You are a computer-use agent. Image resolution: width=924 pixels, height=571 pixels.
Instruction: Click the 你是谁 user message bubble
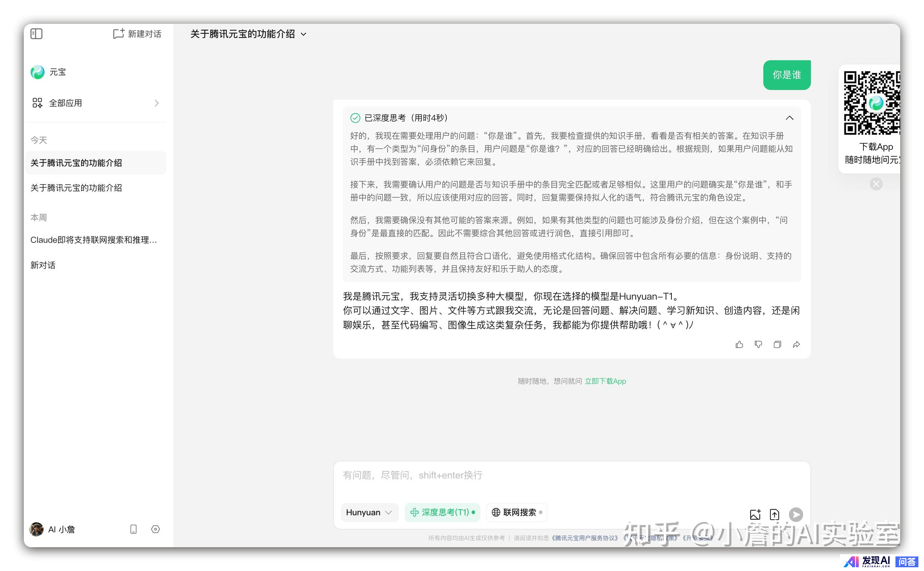pos(787,75)
